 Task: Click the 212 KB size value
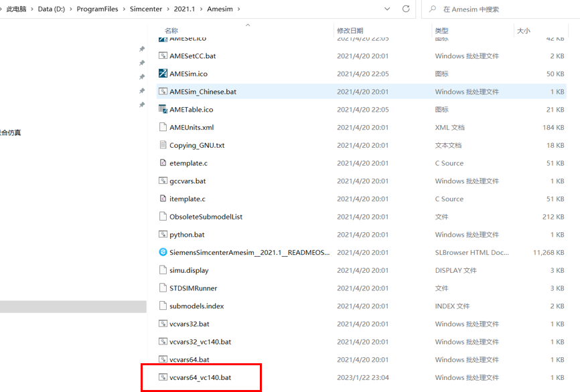coord(553,217)
